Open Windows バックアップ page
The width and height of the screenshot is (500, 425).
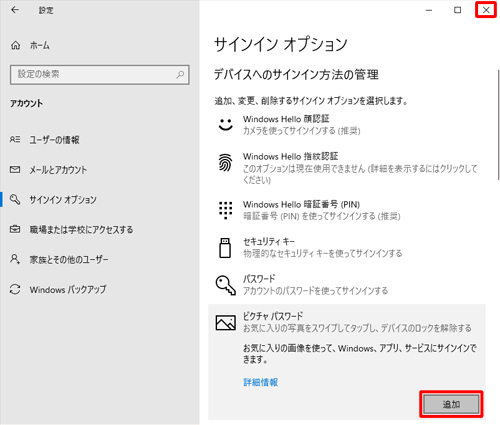pos(68,289)
